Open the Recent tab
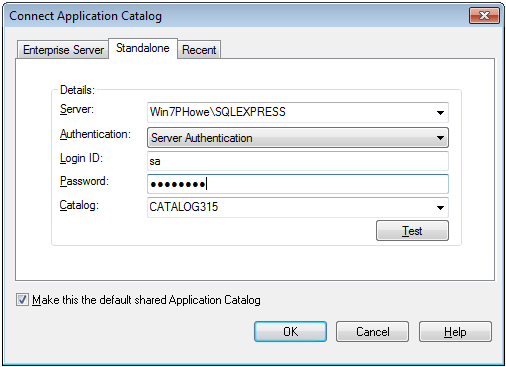 point(199,50)
